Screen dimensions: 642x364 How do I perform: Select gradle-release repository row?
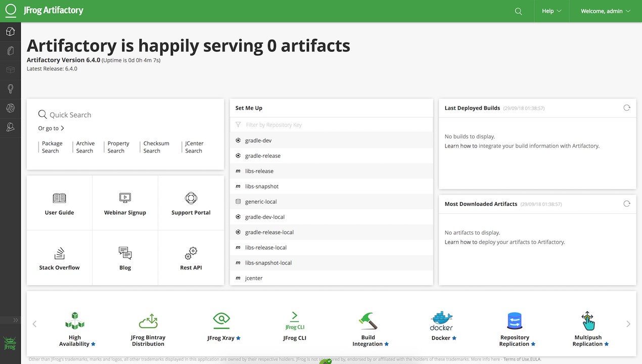click(332, 156)
